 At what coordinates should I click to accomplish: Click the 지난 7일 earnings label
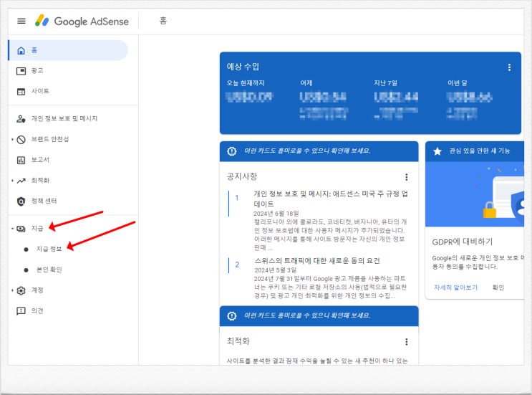point(385,83)
